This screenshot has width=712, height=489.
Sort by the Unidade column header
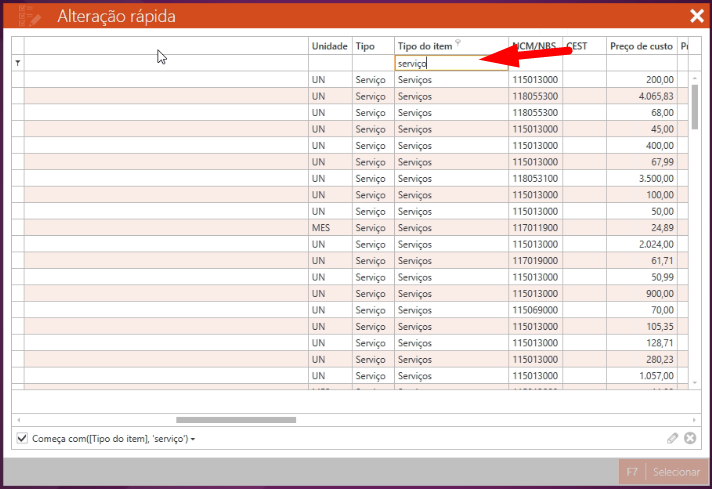coord(329,46)
